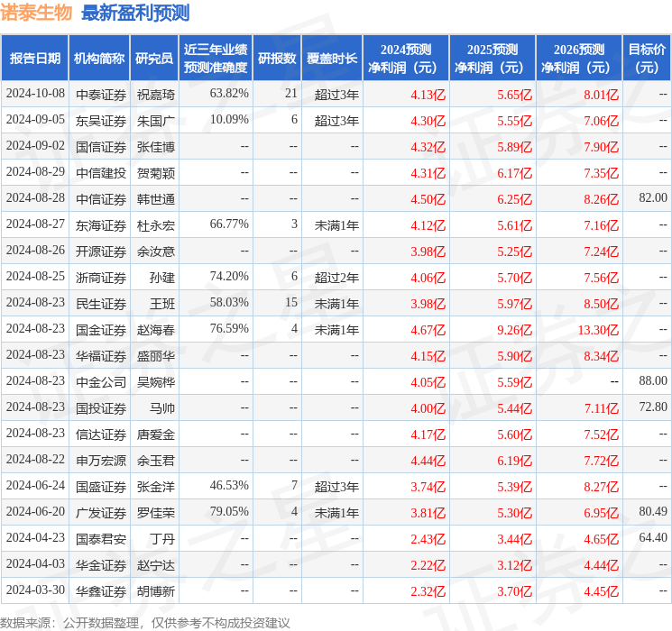Select the 东吴证券 institution cell

tap(101, 121)
